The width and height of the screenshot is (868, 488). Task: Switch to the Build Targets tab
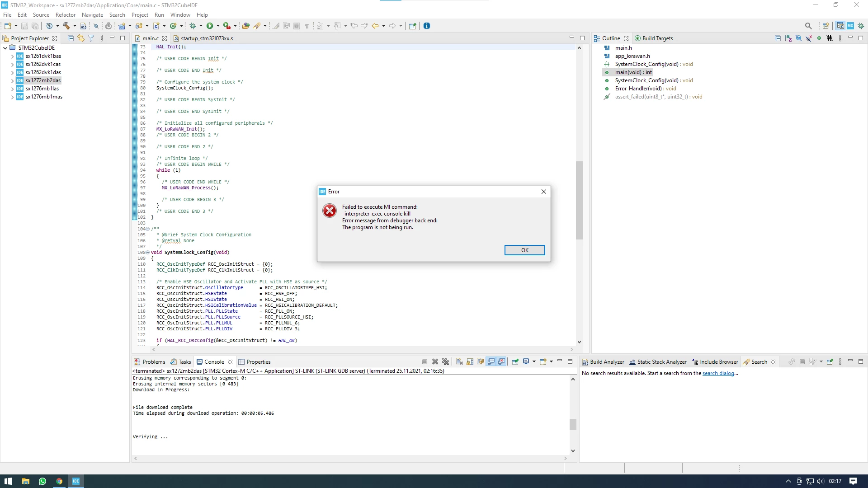pyautogui.click(x=654, y=38)
